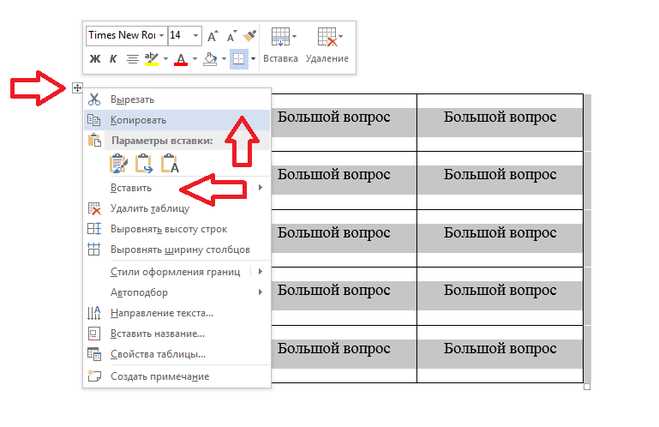This screenshot has width=659, height=427.
Task: Click the shading paint bucket icon
Action: [x=210, y=59]
